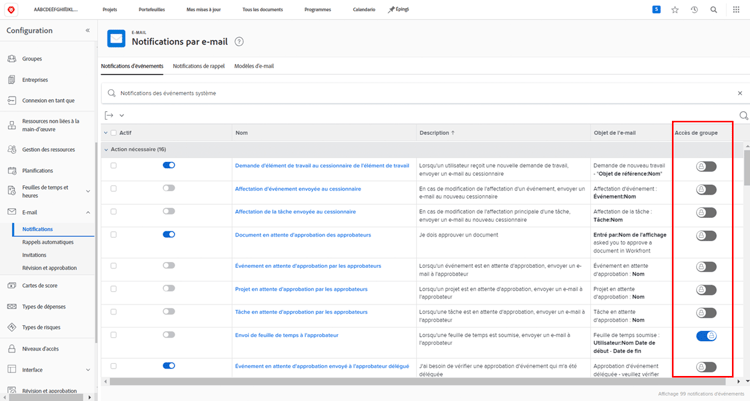Switch to Modèles d'e-mail tab
Image resolution: width=750 pixels, height=401 pixels.
254,66
